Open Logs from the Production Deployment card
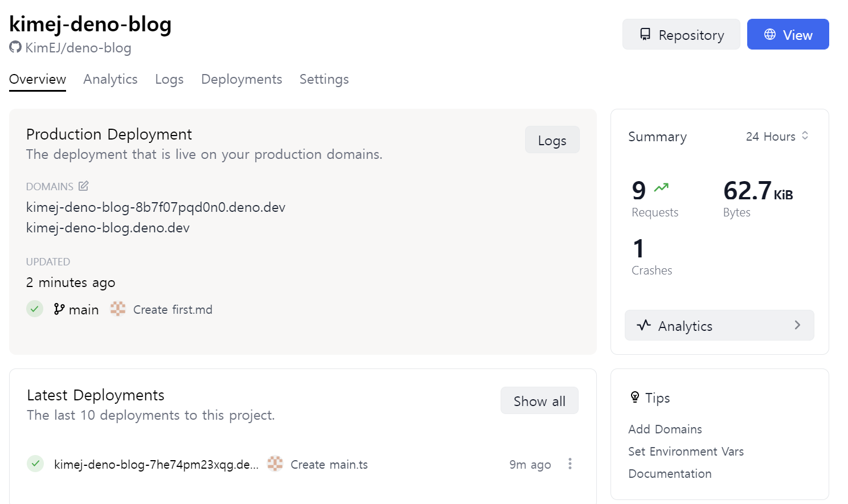This screenshot has width=848, height=504. pyautogui.click(x=552, y=140)
